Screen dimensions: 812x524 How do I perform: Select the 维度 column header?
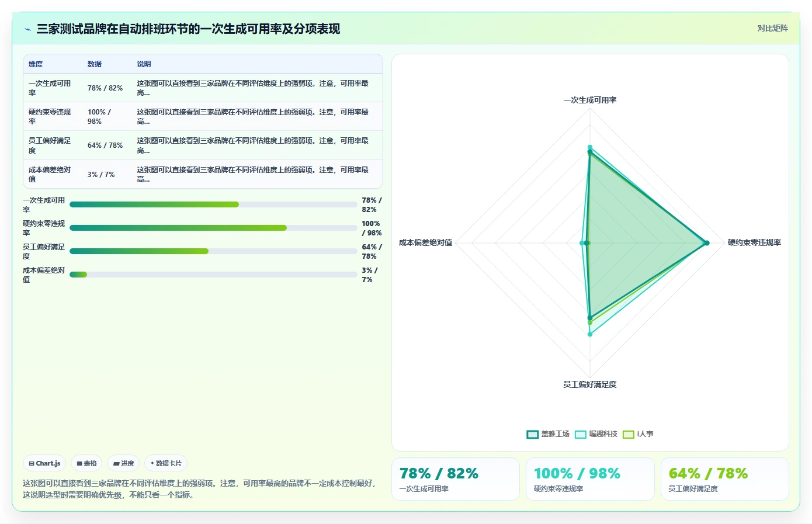pos(36,64)
